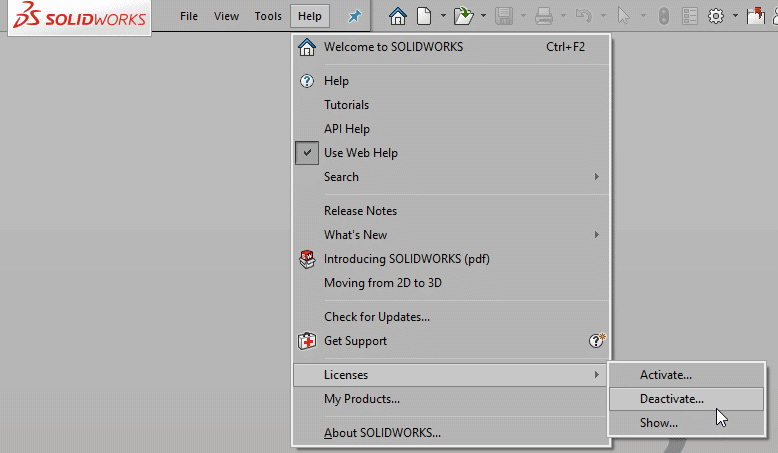Open the Print dropdown arrow
The height and width of the screenshot is (453, 778).
tap(563, 16)
